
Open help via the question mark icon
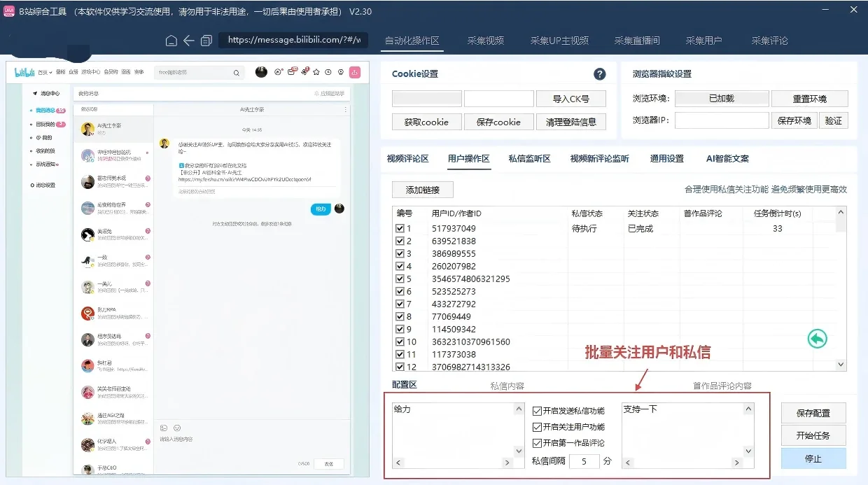[599, 74]
